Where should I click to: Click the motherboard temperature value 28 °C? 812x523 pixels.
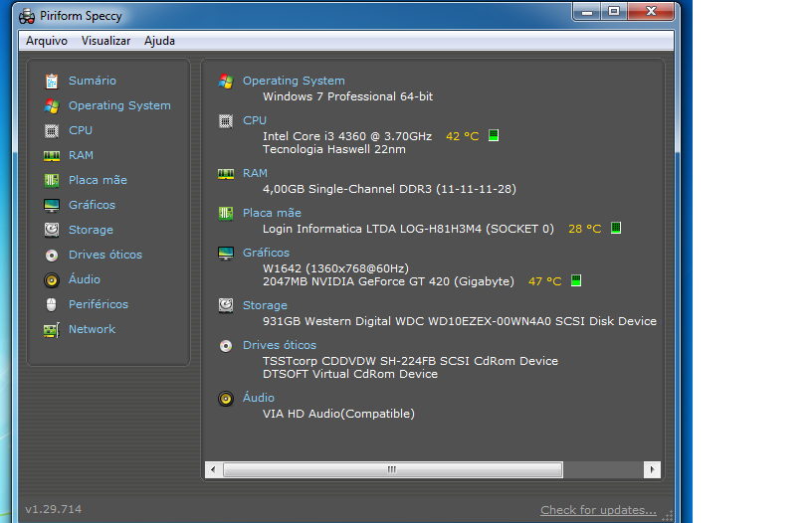point(585,229)
